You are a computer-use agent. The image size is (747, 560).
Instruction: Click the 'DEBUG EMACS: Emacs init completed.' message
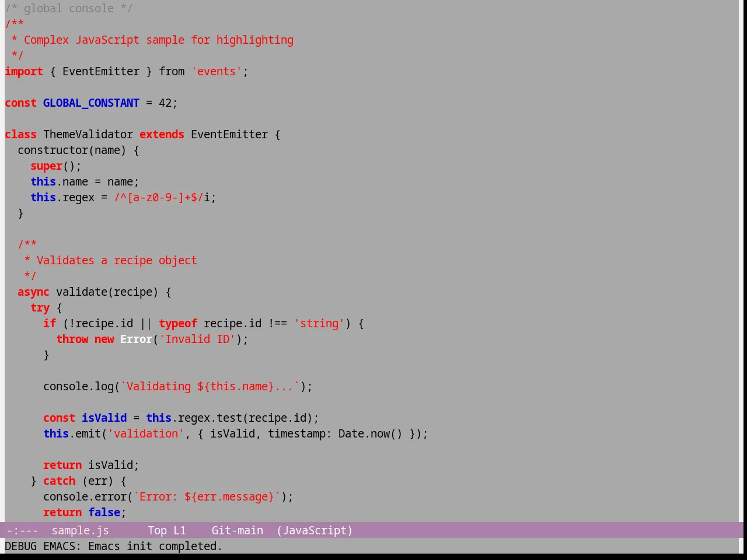(x=113, y=546)
